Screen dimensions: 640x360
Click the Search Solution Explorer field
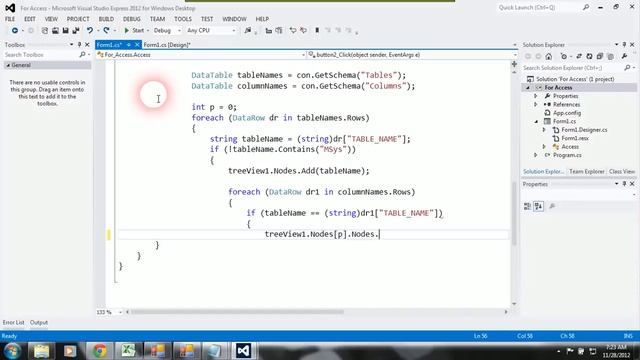coord(573,68)
